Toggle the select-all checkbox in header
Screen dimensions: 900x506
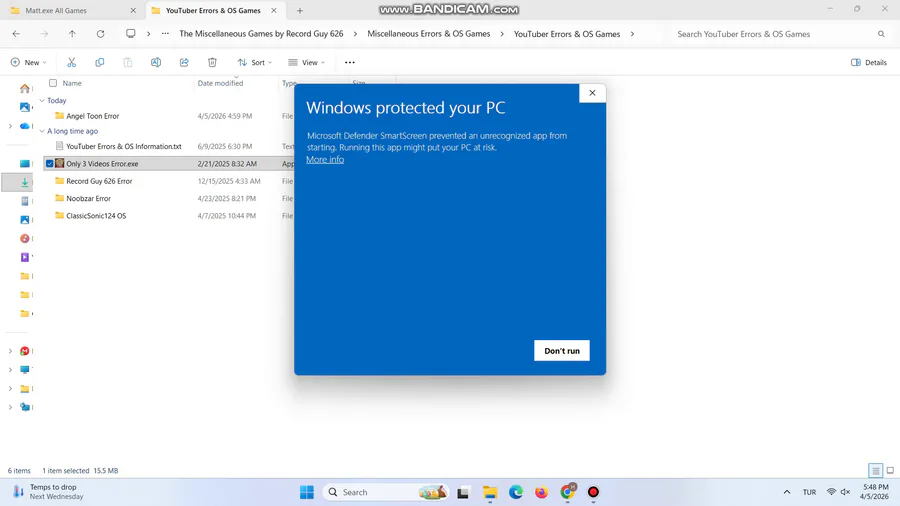click(53, 83)
